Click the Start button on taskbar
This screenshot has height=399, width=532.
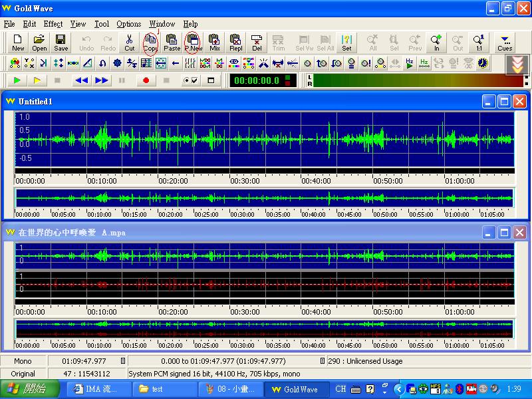[27, 389]
